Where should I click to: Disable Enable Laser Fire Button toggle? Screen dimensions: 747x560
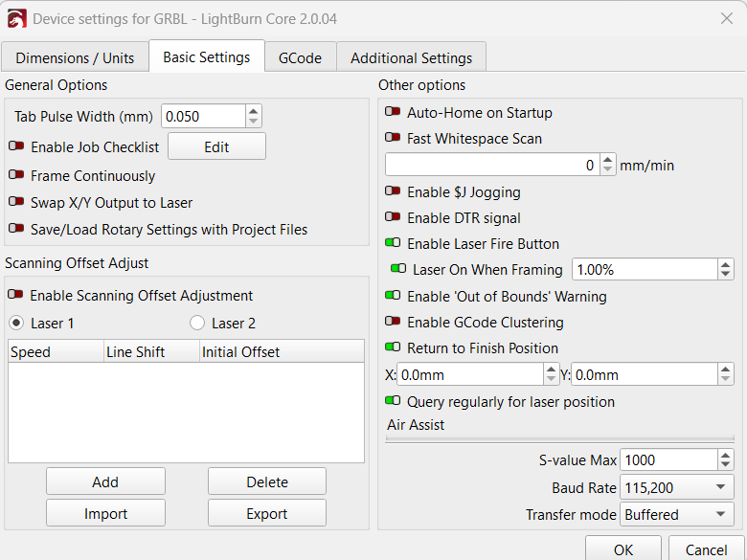[393, 244]
